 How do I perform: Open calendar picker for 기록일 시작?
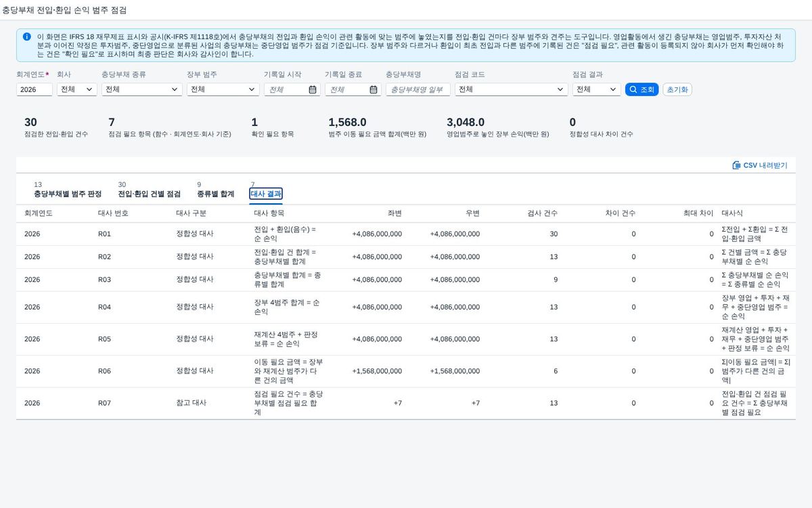coord(312,89)
